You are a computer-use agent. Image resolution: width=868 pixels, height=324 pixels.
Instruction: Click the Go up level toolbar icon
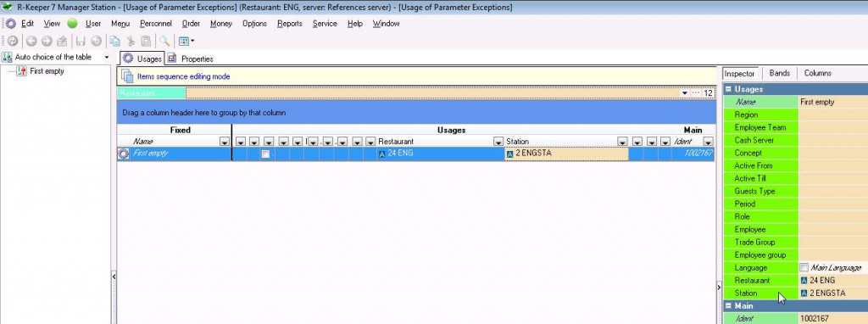coord(62,41)
